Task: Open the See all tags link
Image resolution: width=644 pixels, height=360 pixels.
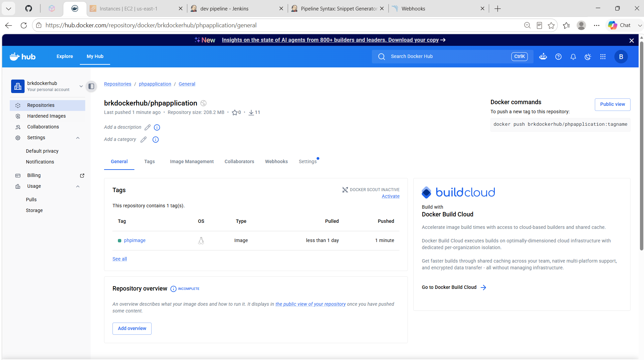Action: 120,259
